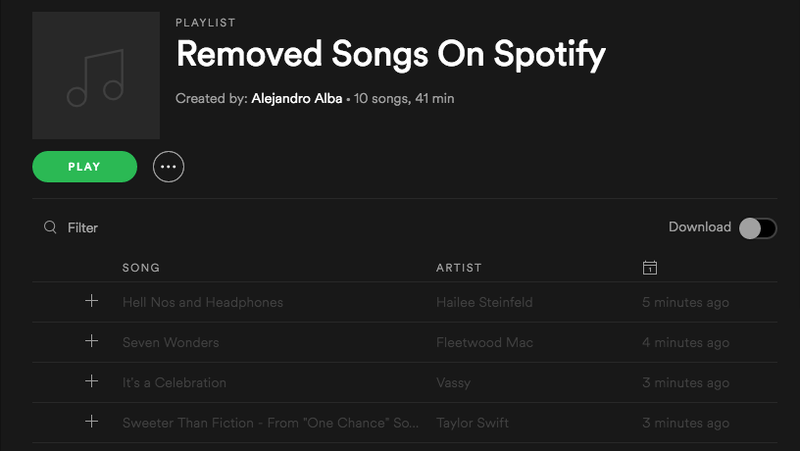This screenshot has width=800, height=451.
Task: Open the Taylor Swift artist link
Action: click(472, 423)
